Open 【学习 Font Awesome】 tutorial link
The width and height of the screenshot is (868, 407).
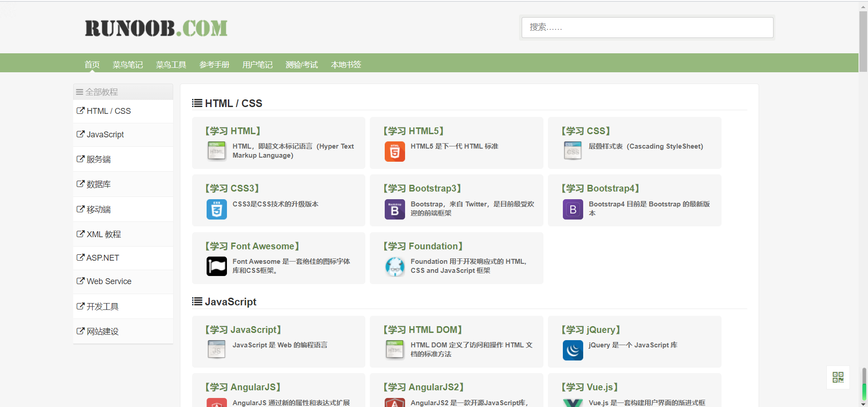tap(252, 246)
